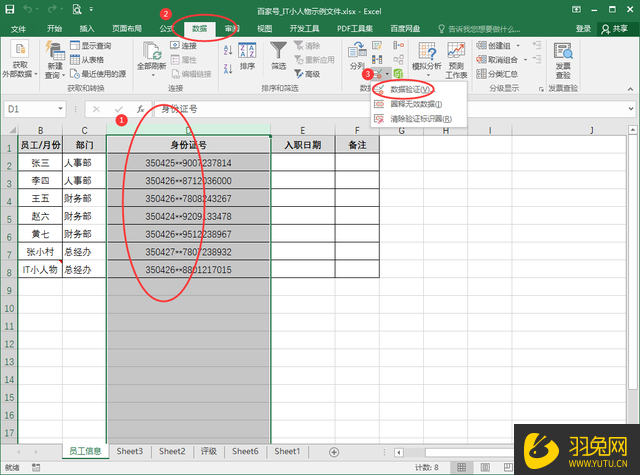Open the 取消组合 dropdown arrow
This screenshot has width=640, height=475.
click(x=525, y=60)
